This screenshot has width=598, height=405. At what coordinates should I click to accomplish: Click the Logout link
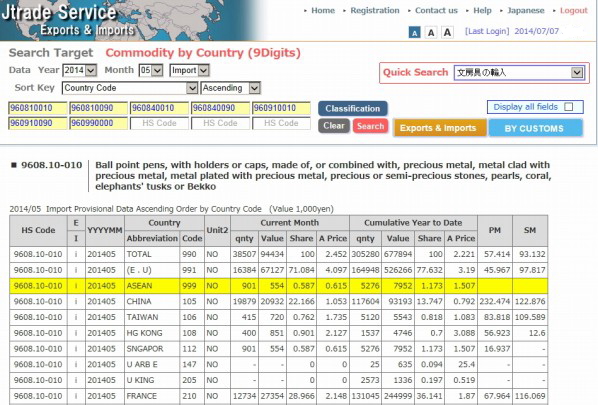pos(574,11)
